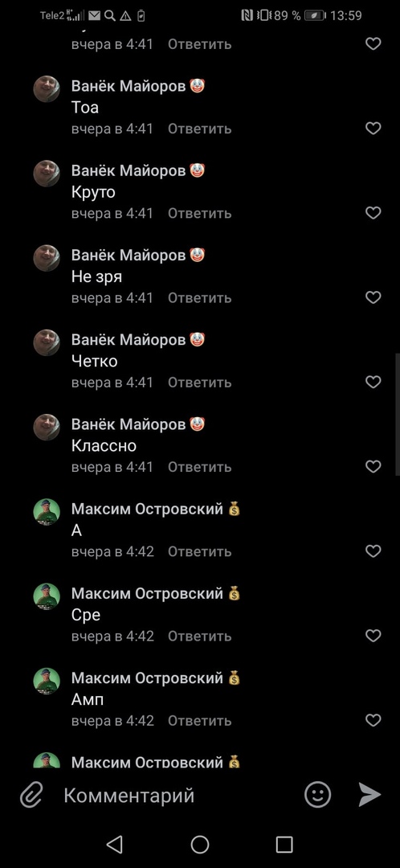Viewport: 400px width, 868px height.
Task: Open Максим Островский name above "Сре"
Action: point(147,593)
